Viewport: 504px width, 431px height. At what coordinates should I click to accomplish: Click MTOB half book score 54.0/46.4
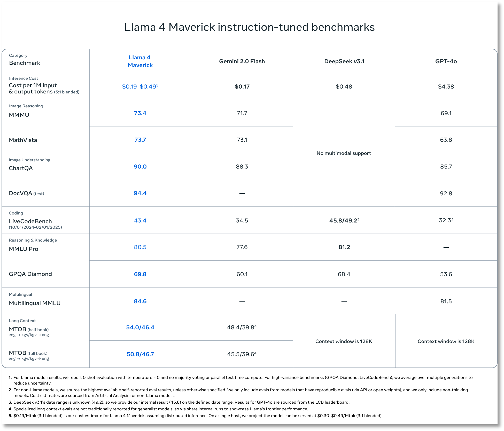point(140,328)
